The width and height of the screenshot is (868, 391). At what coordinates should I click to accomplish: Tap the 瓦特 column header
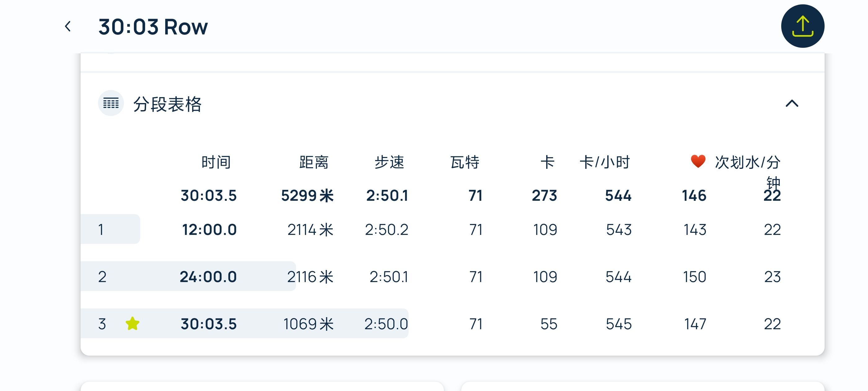coord(465,162)
